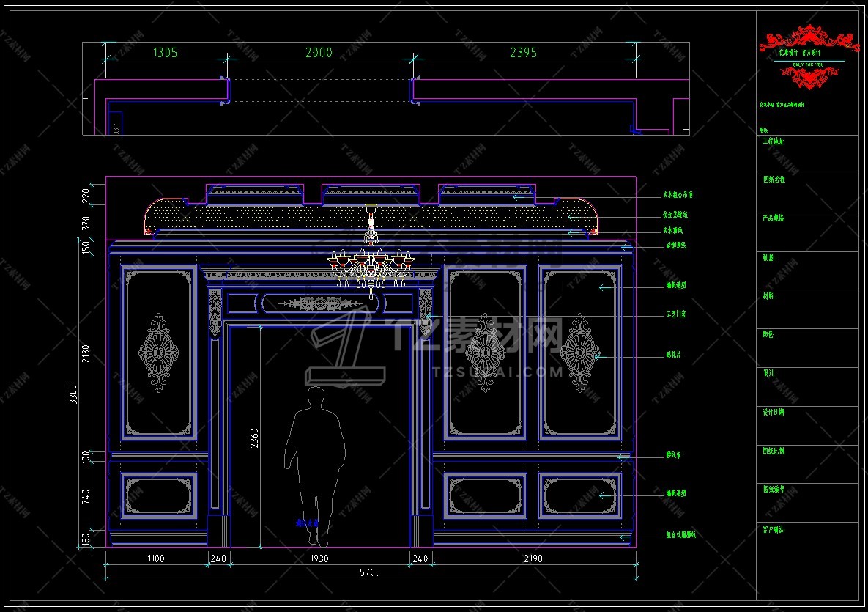The image size is (868, 612).
Task: Click the 设计日期 title block field
Action: (807, 425)
